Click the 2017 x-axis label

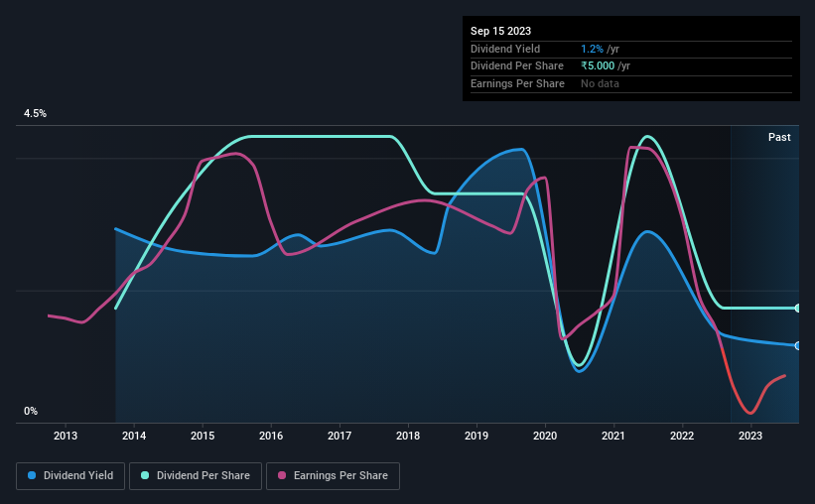coord(340,436)
